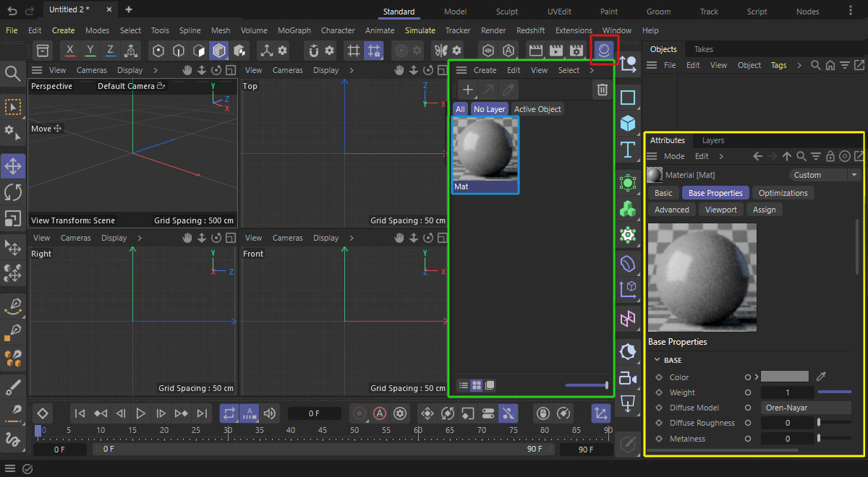Pick color with the eyedropper icon

(821, 377)
